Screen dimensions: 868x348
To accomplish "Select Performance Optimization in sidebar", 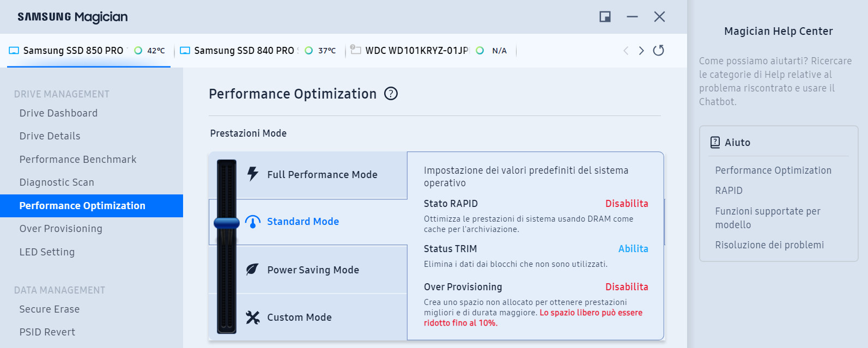I will click(92, 206).
